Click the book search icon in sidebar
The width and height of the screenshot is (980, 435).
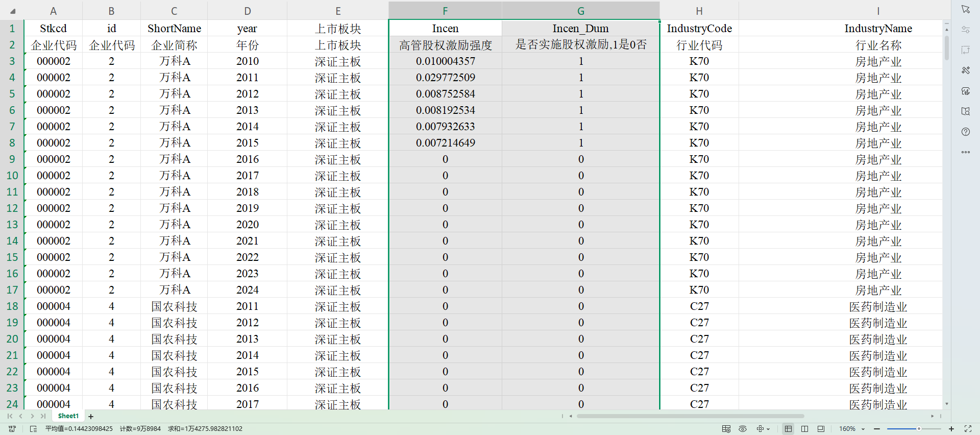click(965, 111)
